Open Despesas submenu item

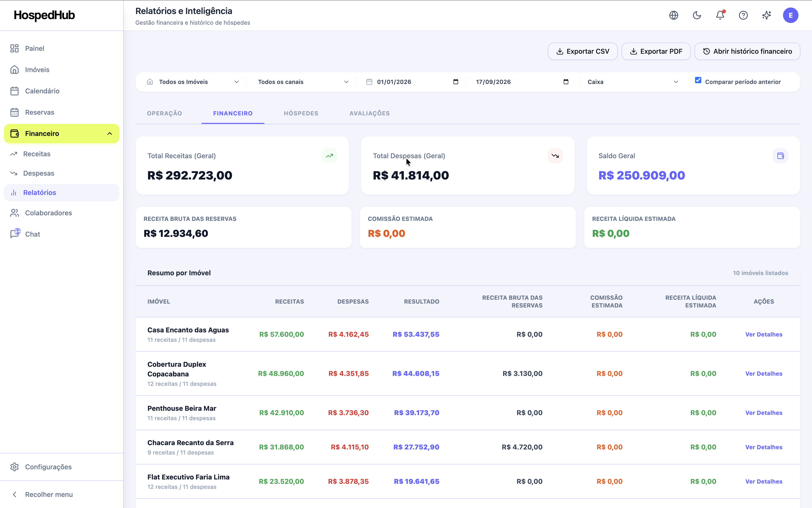[x=61, y=173]
